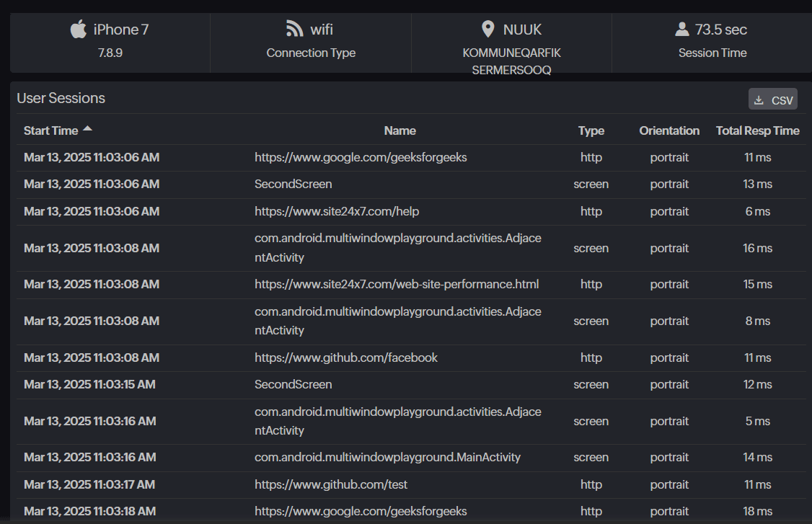
Task: Click the 16 ms response time value
Action: tap(758, 248)
